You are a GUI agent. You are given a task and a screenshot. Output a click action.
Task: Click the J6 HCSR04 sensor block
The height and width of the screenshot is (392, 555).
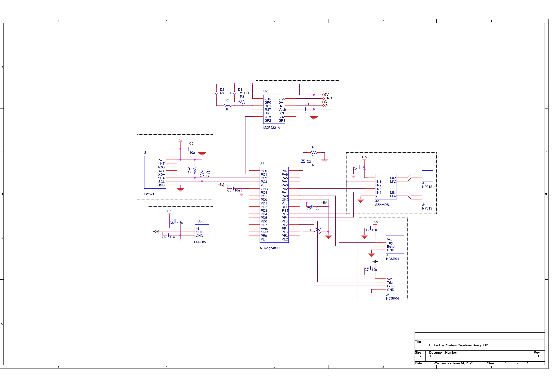(x=395, y=284)
